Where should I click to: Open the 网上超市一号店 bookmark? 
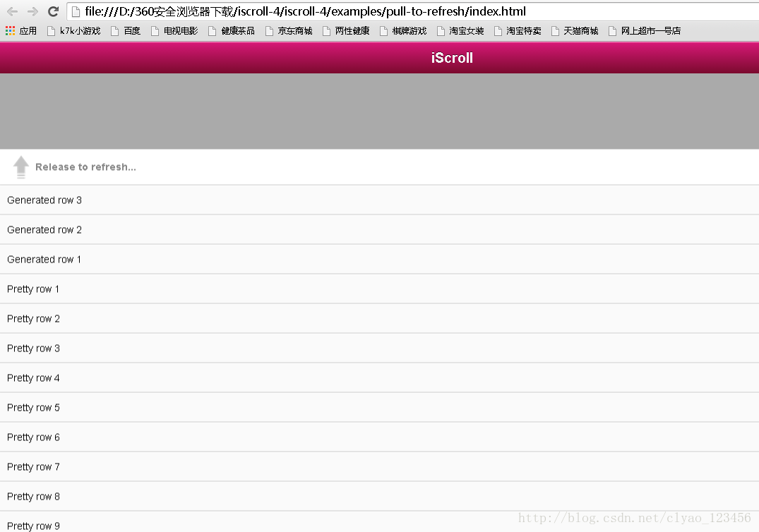pyautogui.click(x=645, y=31)
